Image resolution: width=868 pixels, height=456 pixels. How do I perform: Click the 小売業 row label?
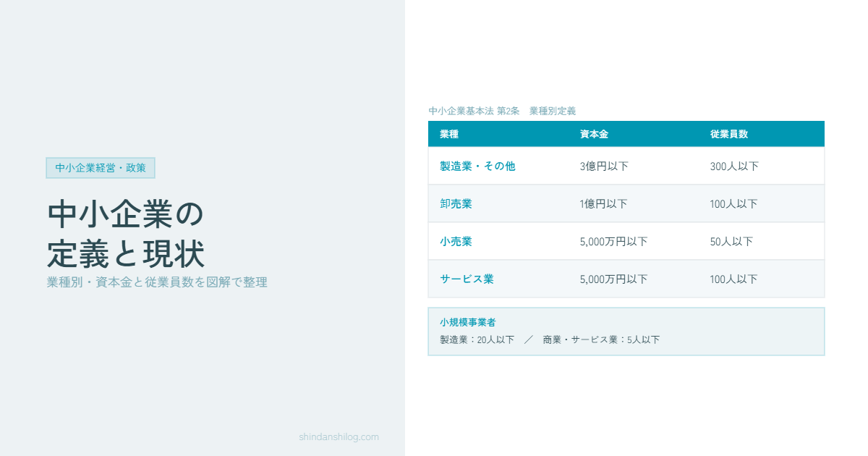tap(456, 241)
